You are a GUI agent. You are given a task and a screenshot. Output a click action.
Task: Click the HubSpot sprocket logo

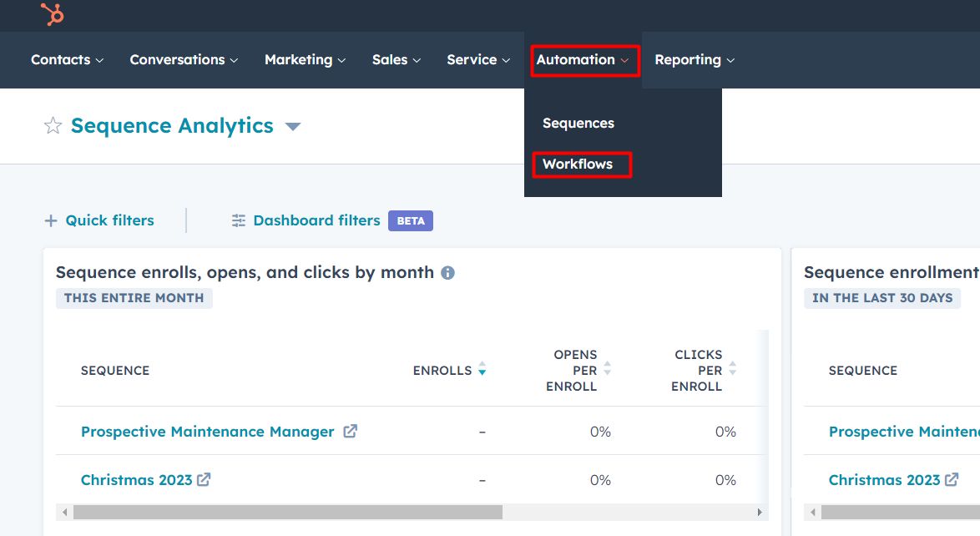[53, 13]
